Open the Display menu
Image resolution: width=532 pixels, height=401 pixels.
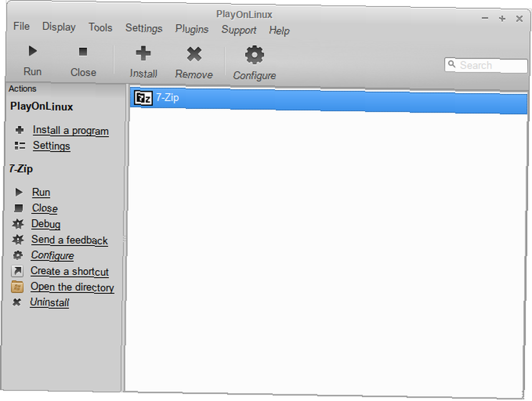[x=59, y=27]
